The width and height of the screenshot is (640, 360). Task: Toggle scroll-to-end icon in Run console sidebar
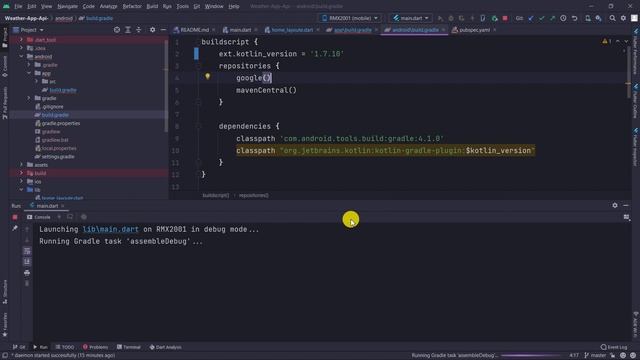[27, 262]
